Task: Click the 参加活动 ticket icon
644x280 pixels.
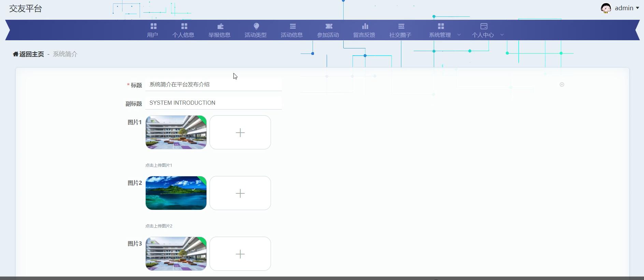Action: 329,26
